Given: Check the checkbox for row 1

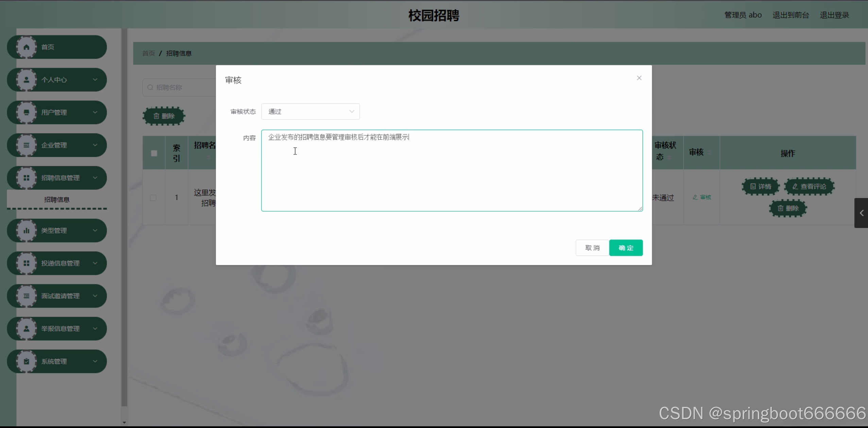Looking at the screenshot, I should point(153,198).
